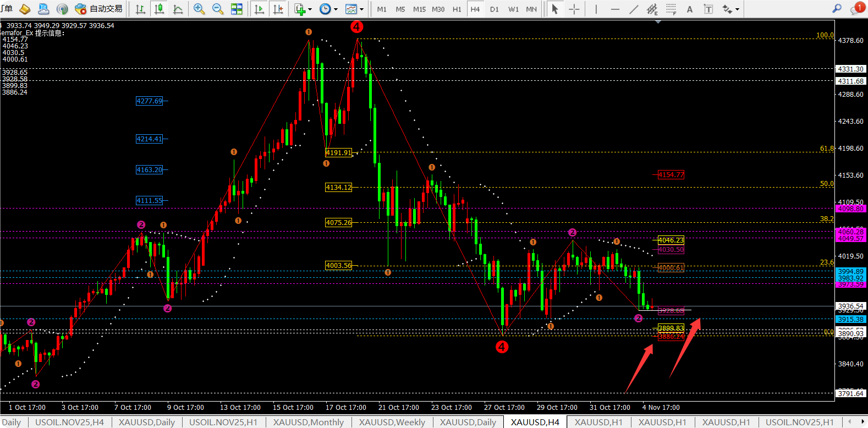Viewport: 868px width, 428px height.
Task: Click the orange 4191.91 price label
Action: coord(338,153)
